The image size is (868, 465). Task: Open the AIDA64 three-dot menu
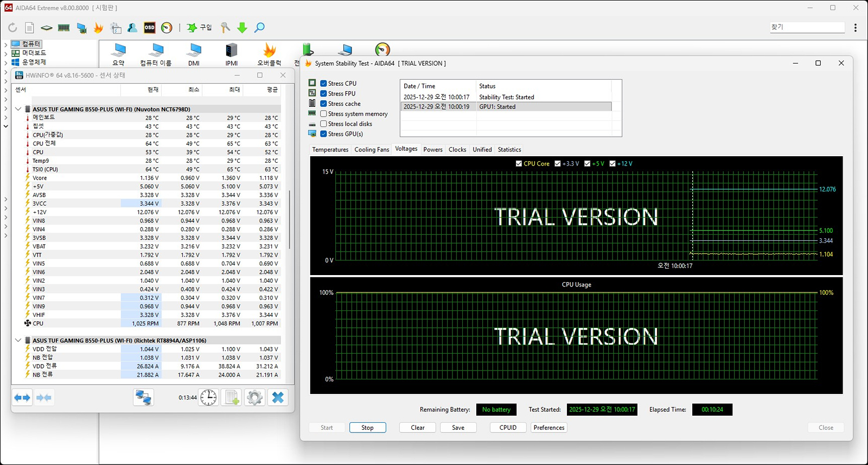856,27
